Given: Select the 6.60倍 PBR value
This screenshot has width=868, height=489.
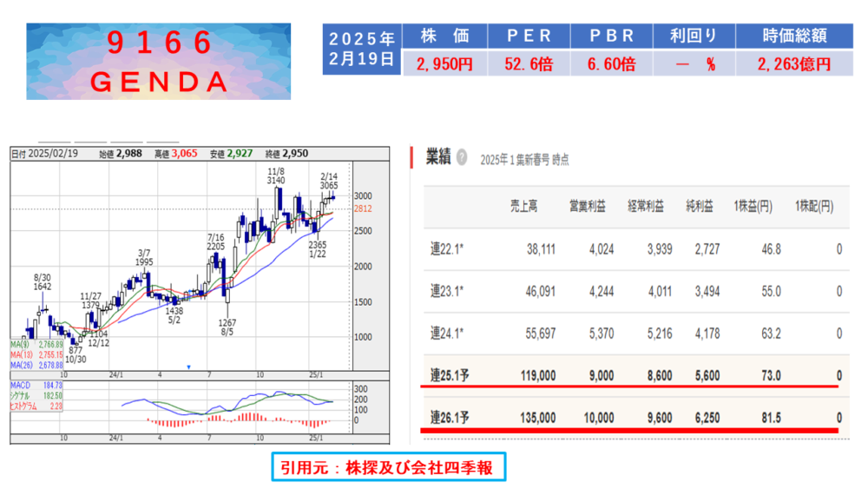Looking at the screenshot, I should coord(611,64).
